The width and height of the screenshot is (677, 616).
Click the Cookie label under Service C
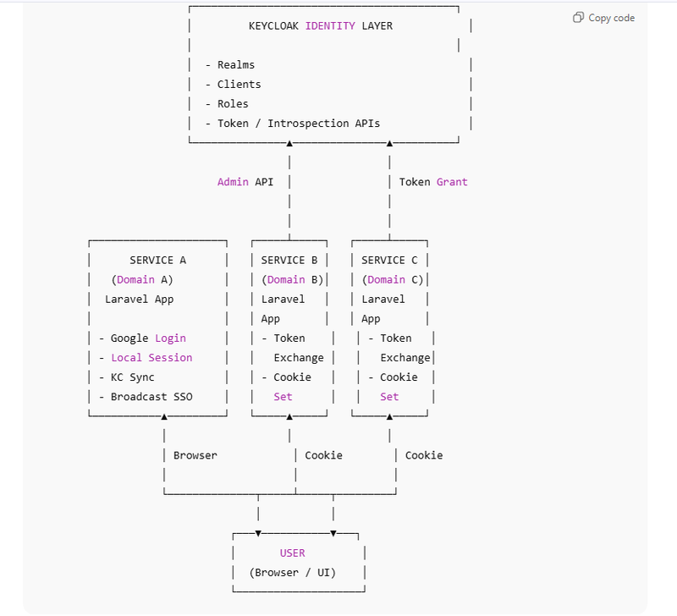click(423, 455)
